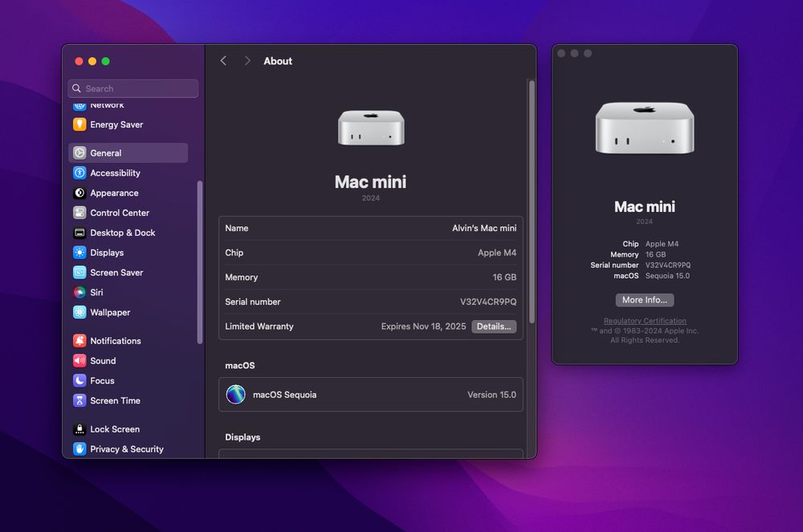Click "Displays" section heading
Screen dimensions: 803x532
(x=243, y=437)
